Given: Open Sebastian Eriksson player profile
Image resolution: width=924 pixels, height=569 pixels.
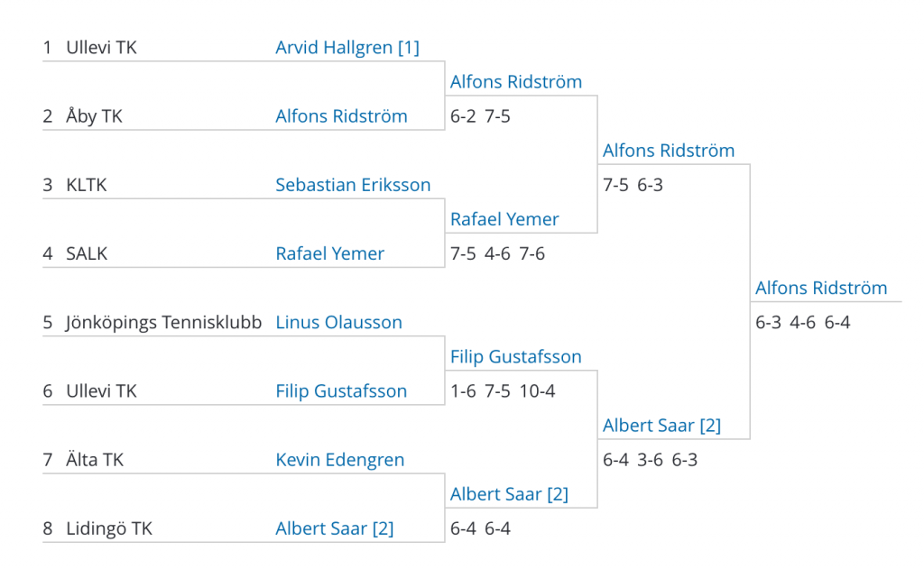Looking at the screenshot, I should [353, 185].
